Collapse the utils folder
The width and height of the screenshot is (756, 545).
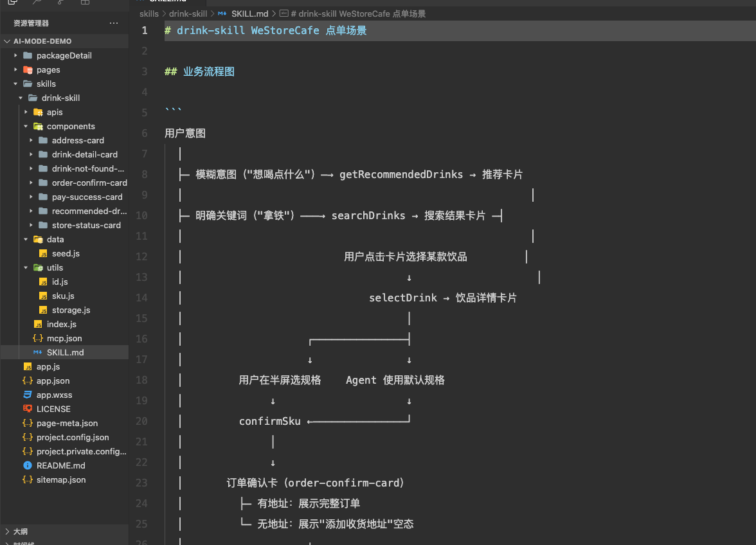click(26, 267)
